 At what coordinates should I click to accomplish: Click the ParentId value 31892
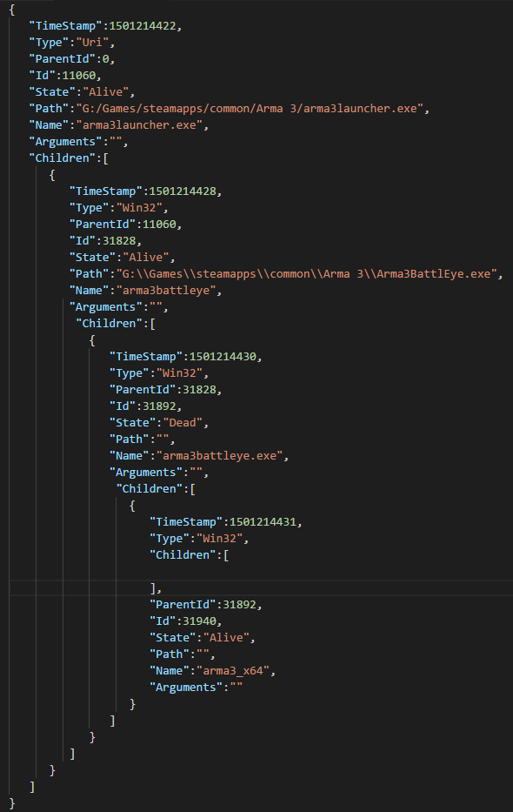click(x=239, y=604)
